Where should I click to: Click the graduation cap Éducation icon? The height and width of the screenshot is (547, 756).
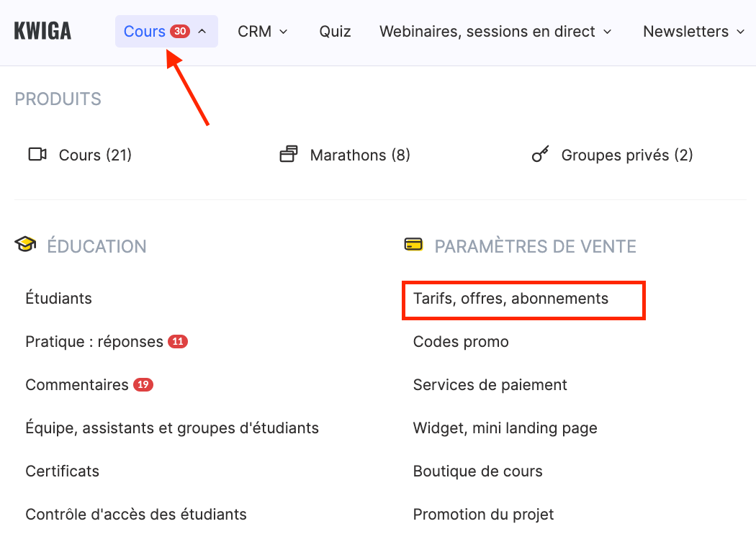(x=25, y=245)
